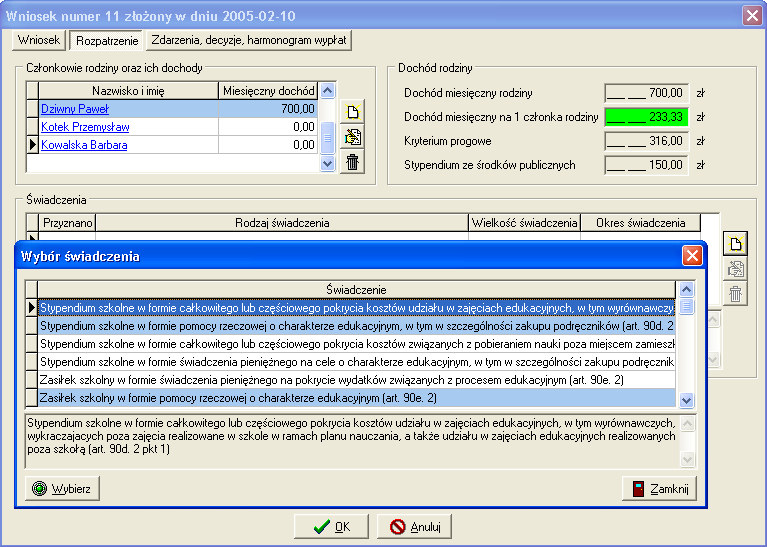Close the Wybór świadczenia dialog

pyautogui.click(x=692, y=255)
